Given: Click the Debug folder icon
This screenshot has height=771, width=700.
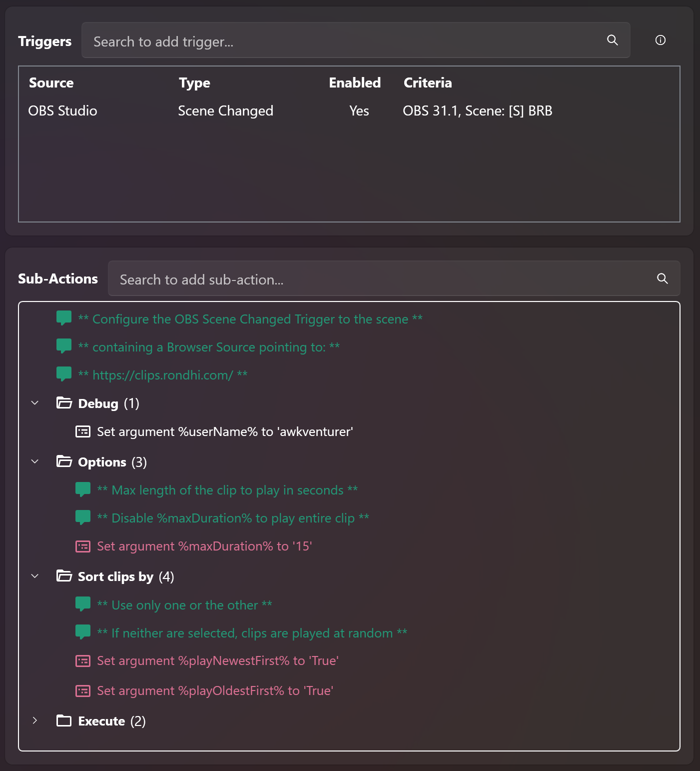Looking at the screenshot, I should click(x=64, y=403).
